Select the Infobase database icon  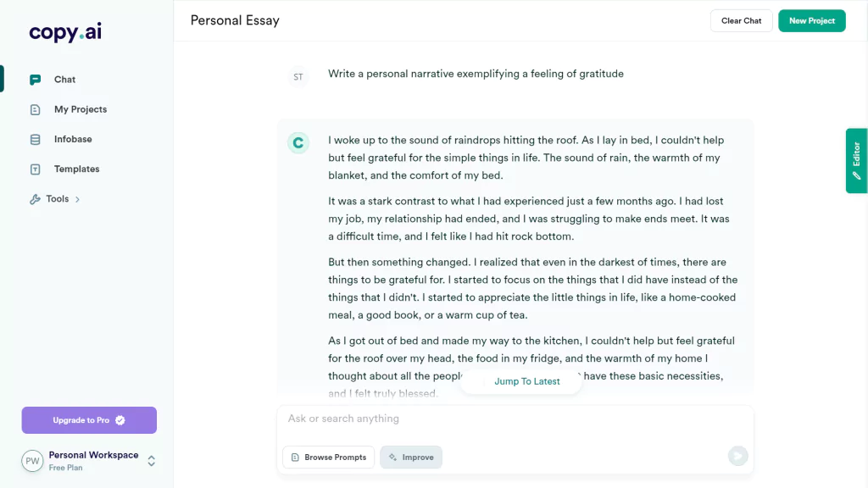pyautogui.click(x=36, y=140)
